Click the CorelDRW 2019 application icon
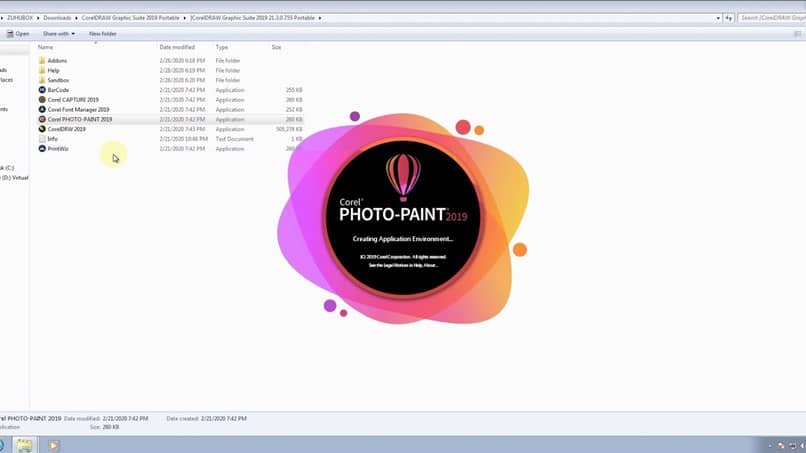 click(42, 129)
